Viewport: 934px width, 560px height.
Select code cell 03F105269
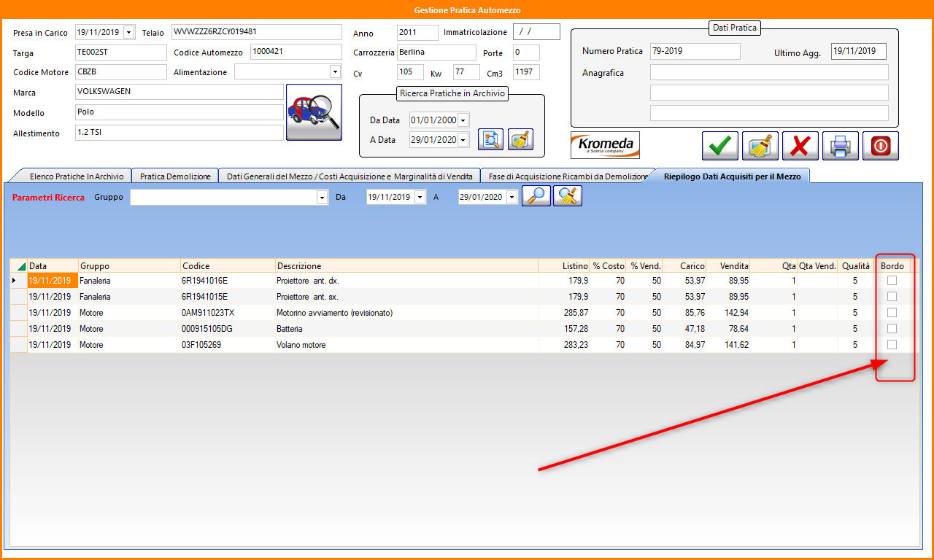[228, 345]
